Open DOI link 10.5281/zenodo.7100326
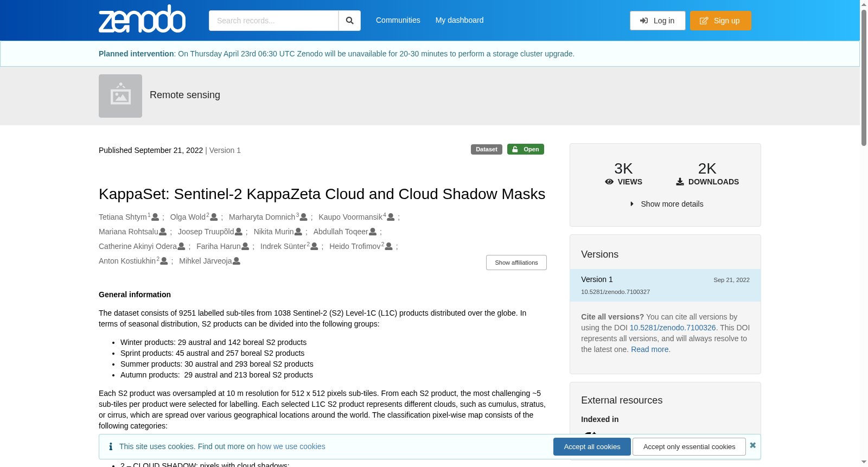868x467 pixels. (673, 328)
